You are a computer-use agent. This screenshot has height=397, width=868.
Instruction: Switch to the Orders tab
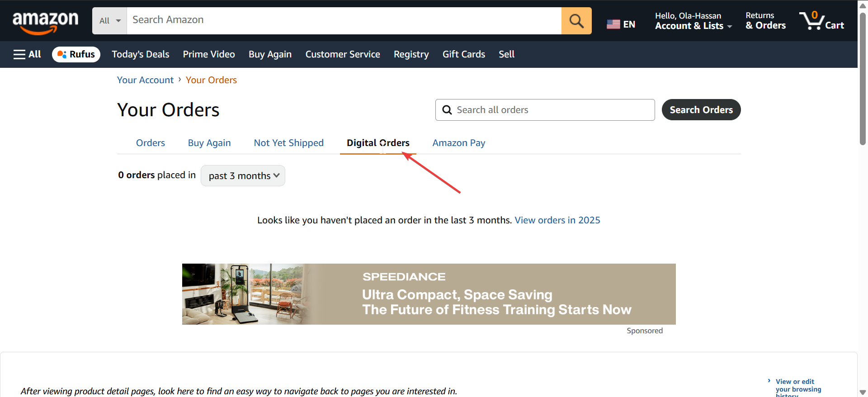(151, 143)
